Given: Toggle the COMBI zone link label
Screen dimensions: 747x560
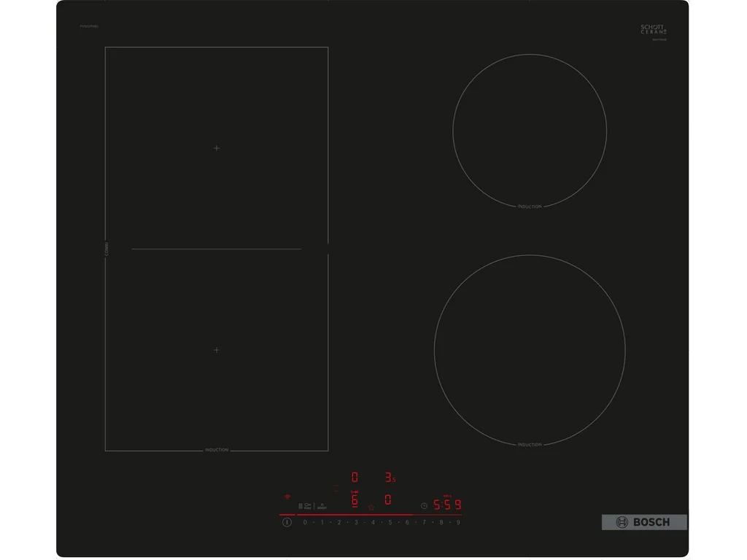Looking at the screenshot, I should coord(107,248).
